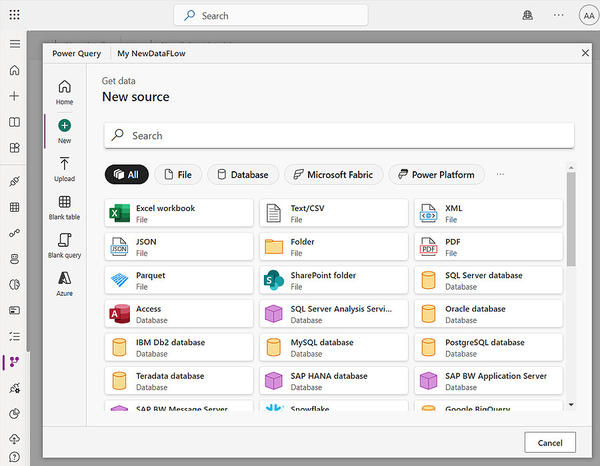Select the Text/CSV connector

(x=334, y=213)
